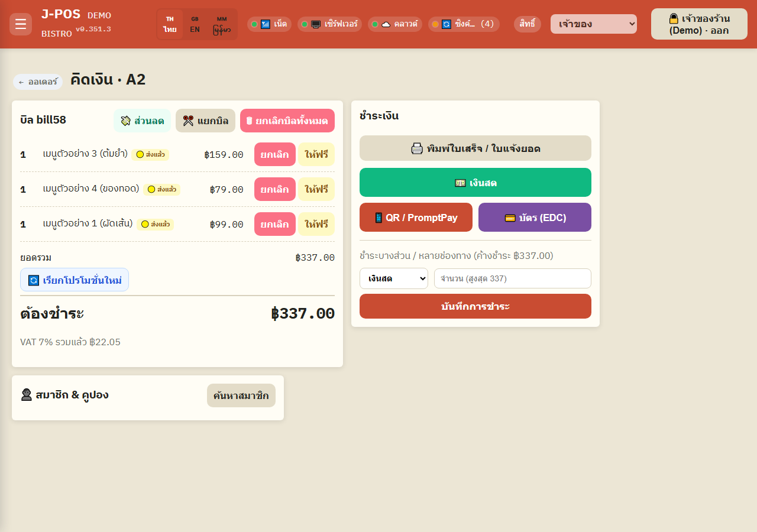Viewport: 757px width, 532px height.
Task: Open the server status pill
Action: pos(329,24)
